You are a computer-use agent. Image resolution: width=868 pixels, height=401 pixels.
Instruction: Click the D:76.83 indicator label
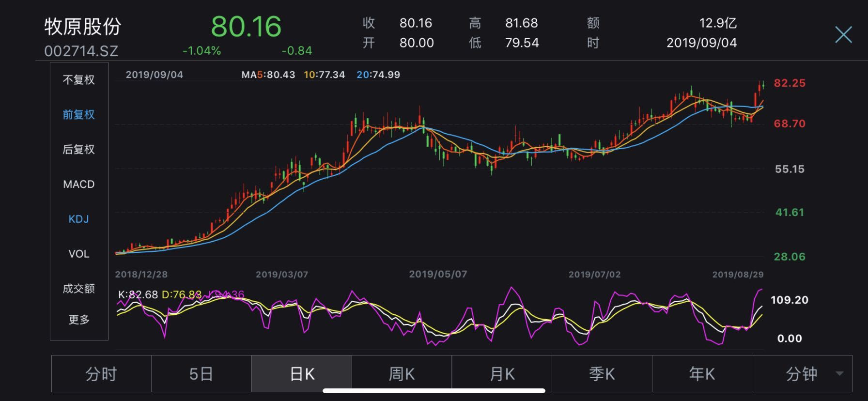pyautogui.click(x=182, y=295)
